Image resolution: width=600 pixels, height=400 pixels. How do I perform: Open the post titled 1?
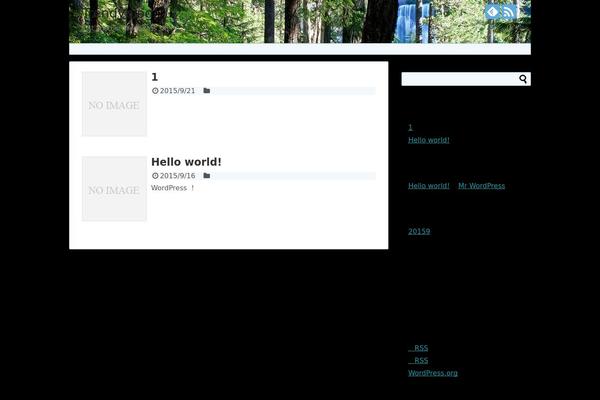[155, 77]
